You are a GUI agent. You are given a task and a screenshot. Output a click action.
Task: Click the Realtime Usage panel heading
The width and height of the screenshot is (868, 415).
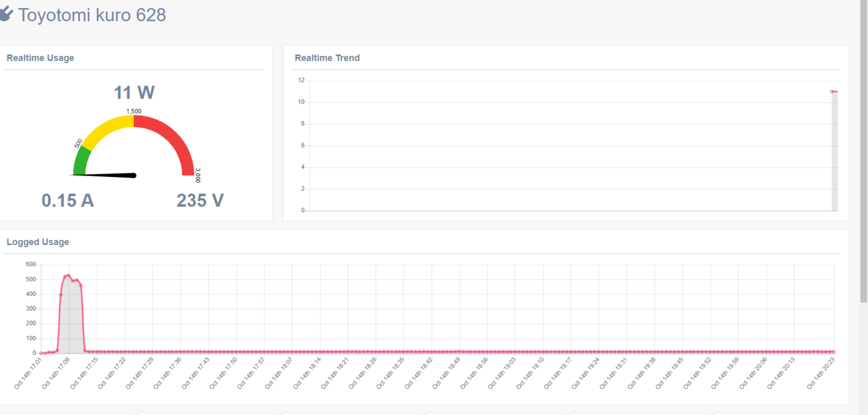click(x=40, y=58)
